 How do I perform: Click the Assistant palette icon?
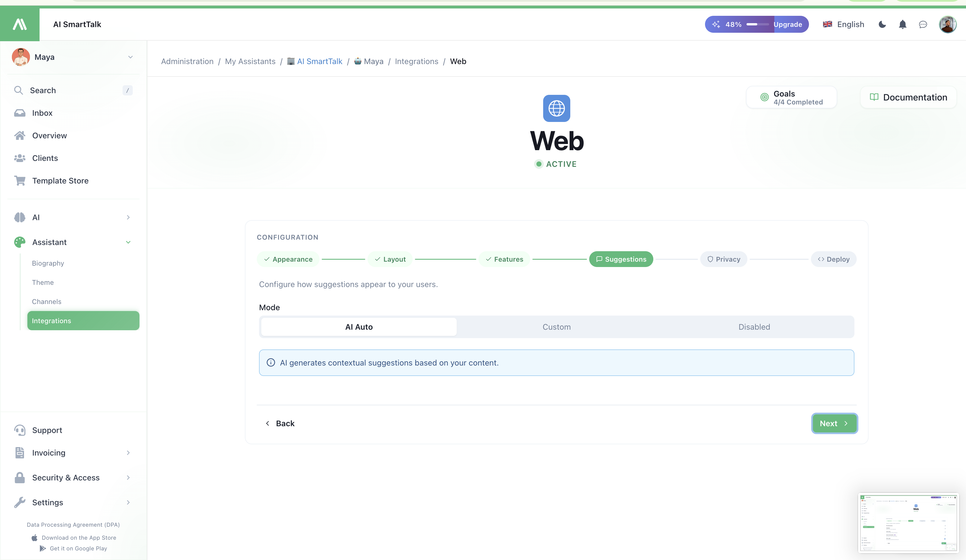(x=19, y=242)
